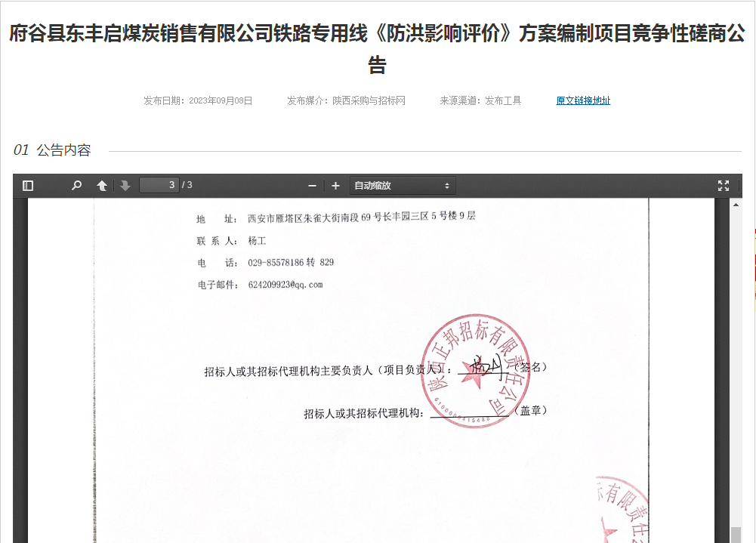Click the scrollbar up arrow
The image size is (756, 543).
(736, 205)
